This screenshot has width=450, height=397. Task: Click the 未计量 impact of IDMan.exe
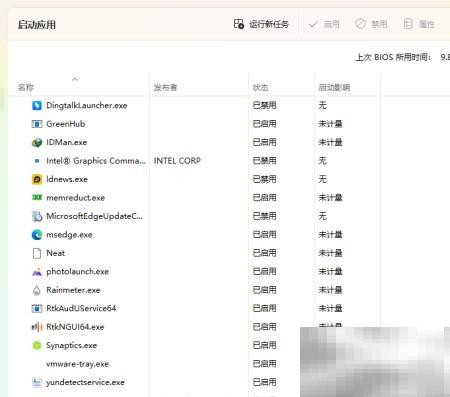coord(330,142)
